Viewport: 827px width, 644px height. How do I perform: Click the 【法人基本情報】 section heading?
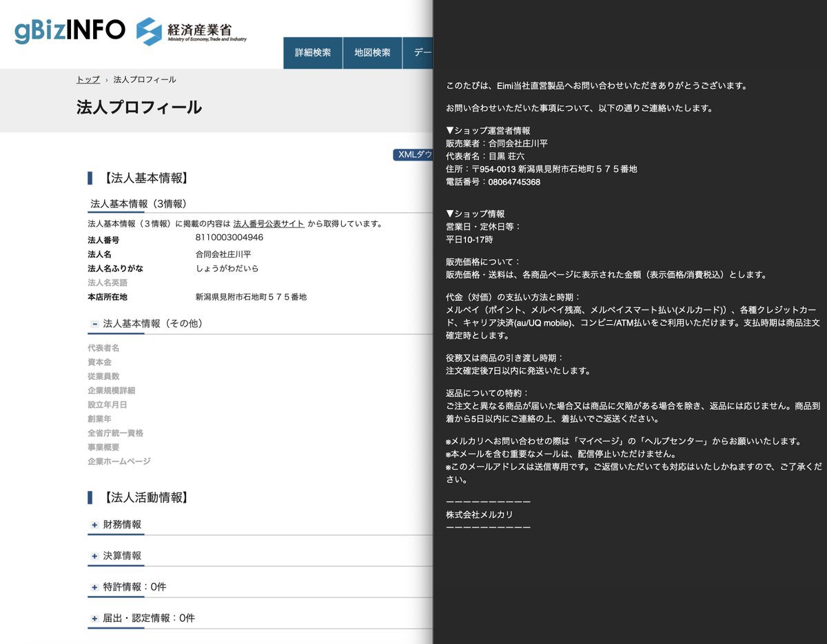tap(145, 178)
